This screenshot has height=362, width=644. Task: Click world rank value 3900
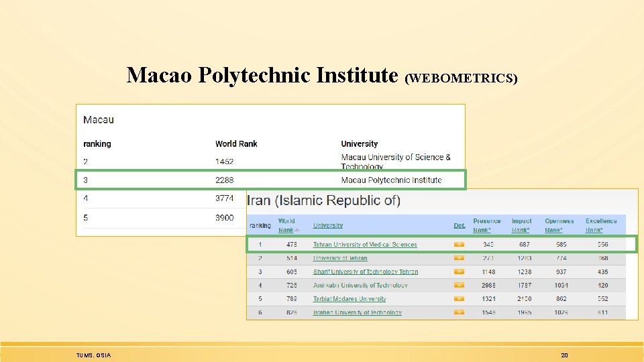tap(224, 217)
